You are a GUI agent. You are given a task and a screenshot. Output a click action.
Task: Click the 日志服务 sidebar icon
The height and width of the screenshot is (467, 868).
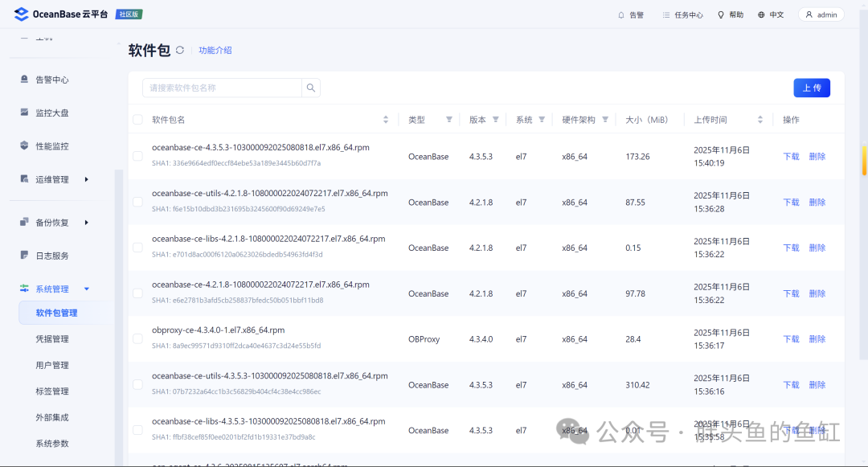click(x=24, y=255)
